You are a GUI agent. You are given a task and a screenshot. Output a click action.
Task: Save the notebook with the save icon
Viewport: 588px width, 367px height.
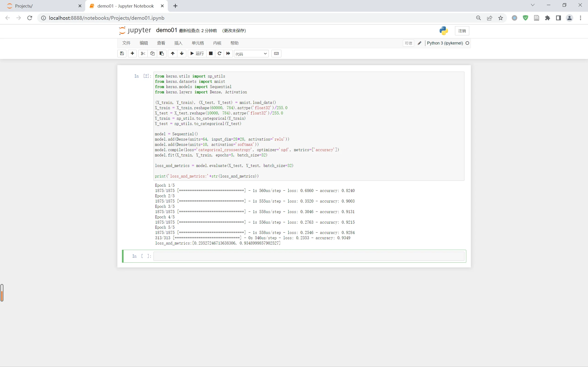click(122, 53)
